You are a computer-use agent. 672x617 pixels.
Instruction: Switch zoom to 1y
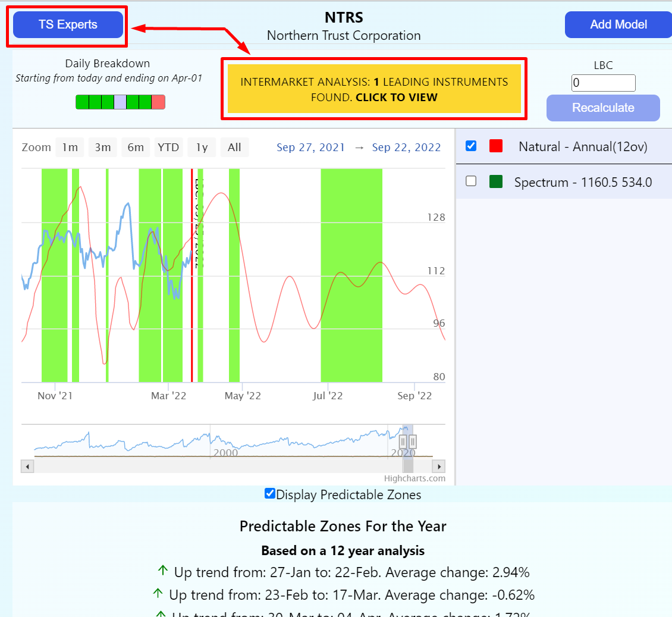pos(202,147)
